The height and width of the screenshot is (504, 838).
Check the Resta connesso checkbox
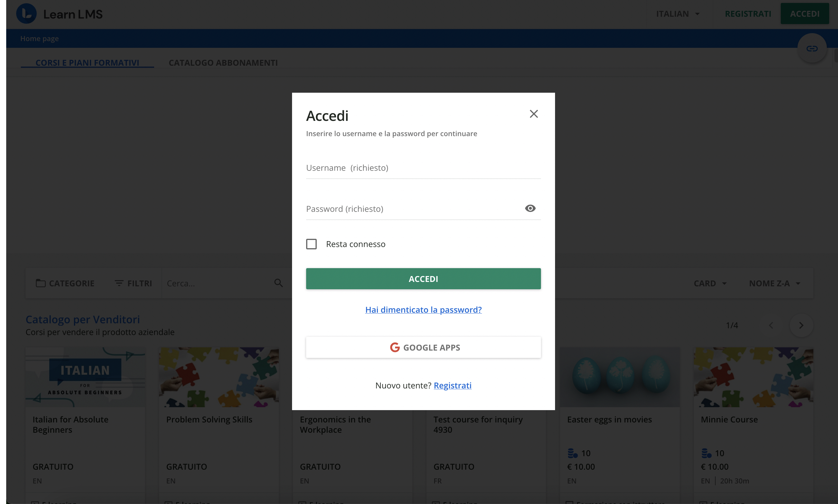[x=311, y=244]
